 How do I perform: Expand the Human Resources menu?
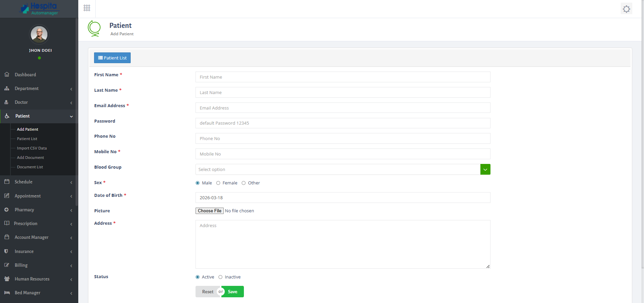click(32, 279)
